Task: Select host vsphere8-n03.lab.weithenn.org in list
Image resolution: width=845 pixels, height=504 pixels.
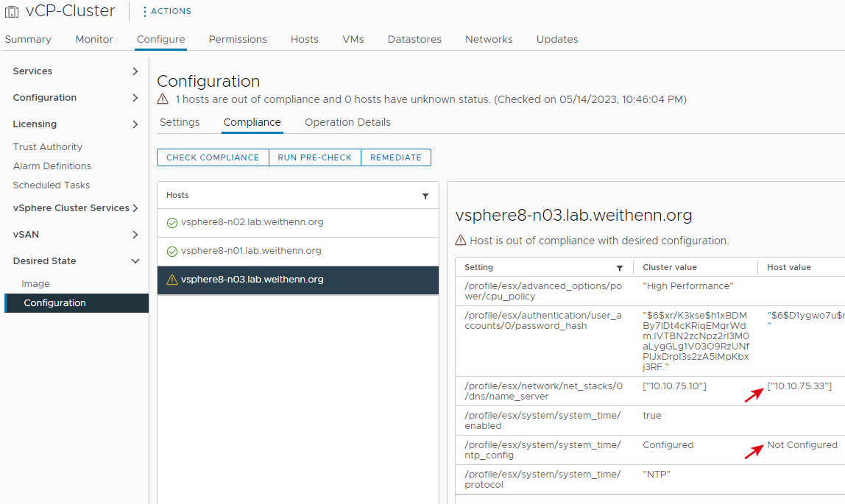Action: coord(298,280)
